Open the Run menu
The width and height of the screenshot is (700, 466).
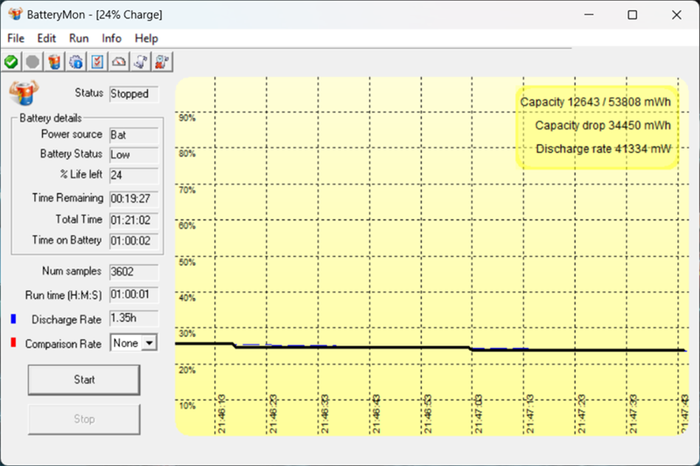[x=79, y=38]
